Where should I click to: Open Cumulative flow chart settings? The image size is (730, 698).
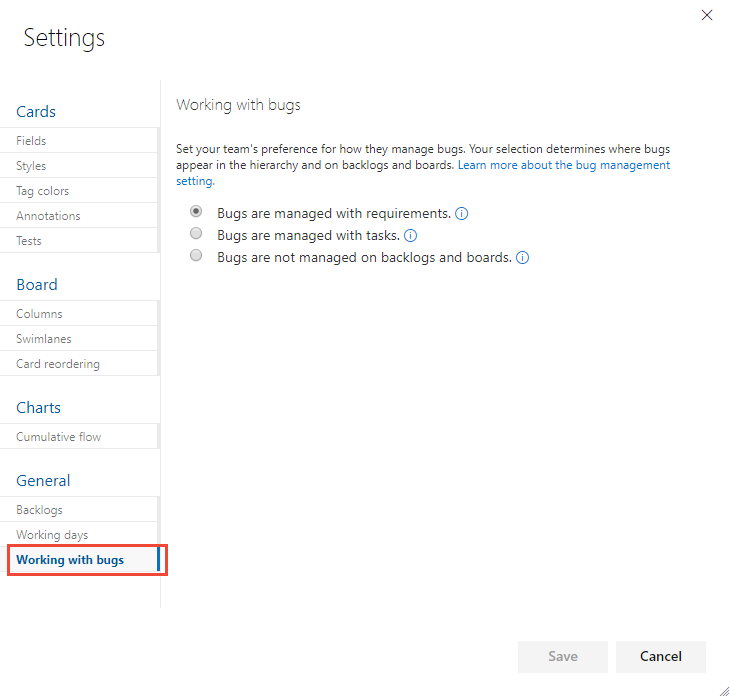[58, 437]
